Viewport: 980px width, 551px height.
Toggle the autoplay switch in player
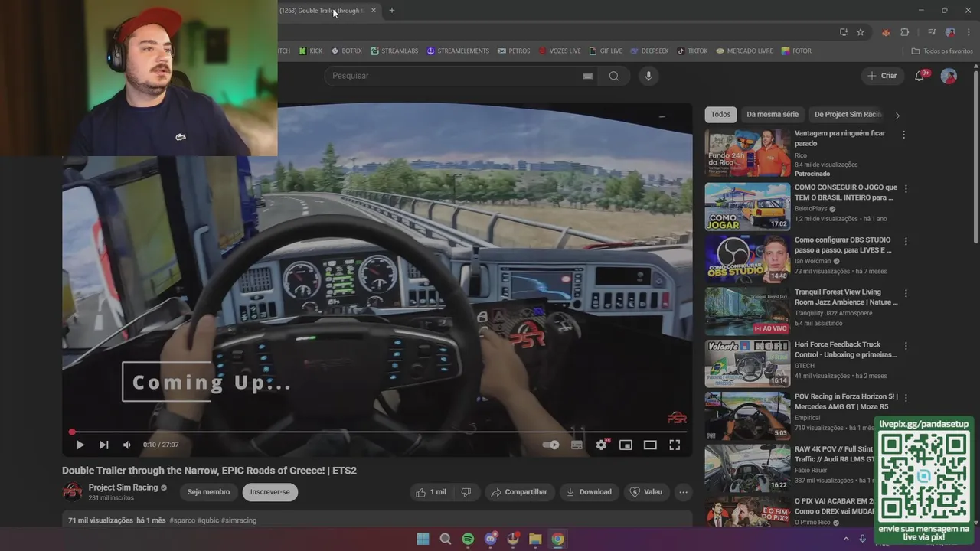click(550, 445)
